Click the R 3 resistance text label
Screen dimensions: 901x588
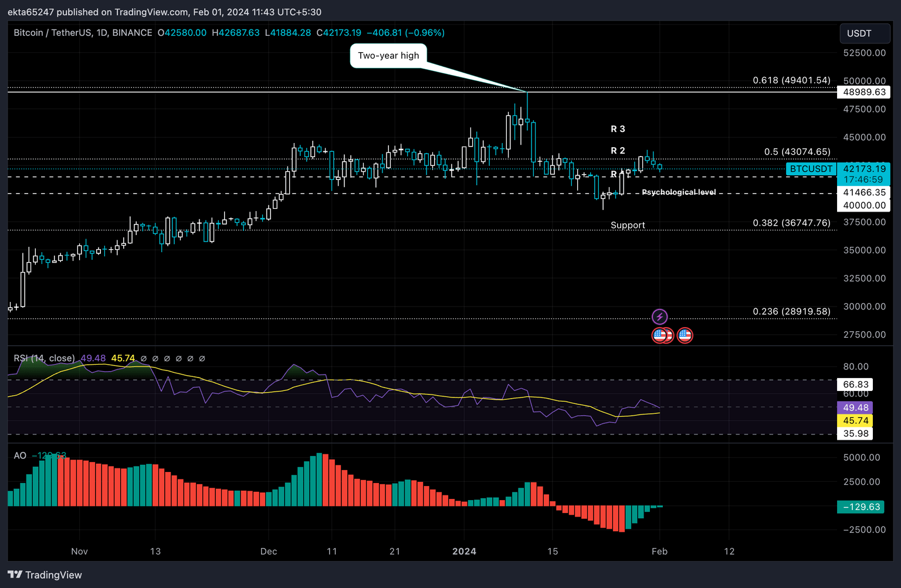[x=618, y=129]
